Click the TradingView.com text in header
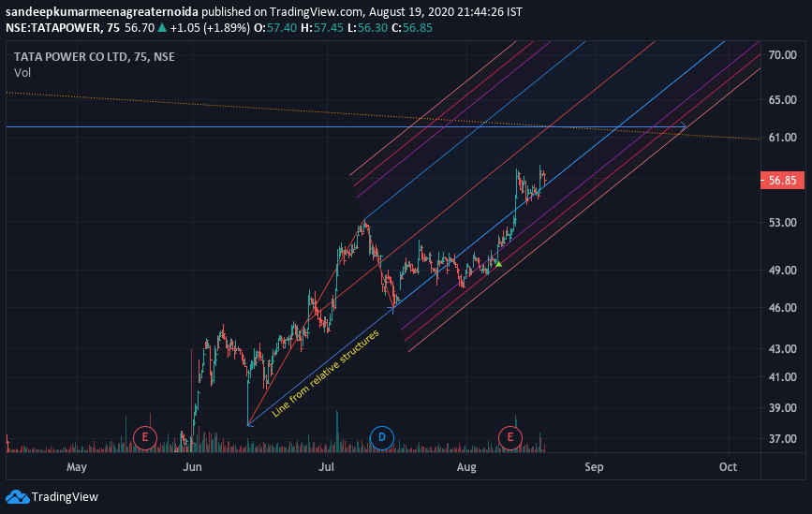812x514 pixels. point(317,11)
